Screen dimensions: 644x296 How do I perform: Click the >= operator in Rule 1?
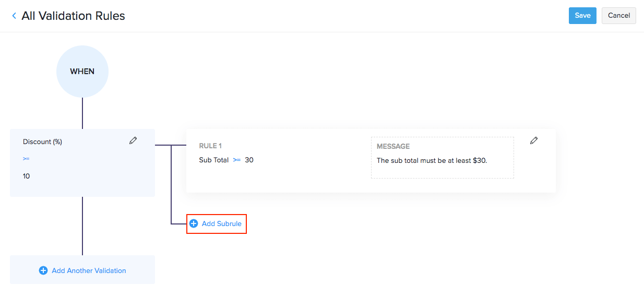click(x=237, y=160)
